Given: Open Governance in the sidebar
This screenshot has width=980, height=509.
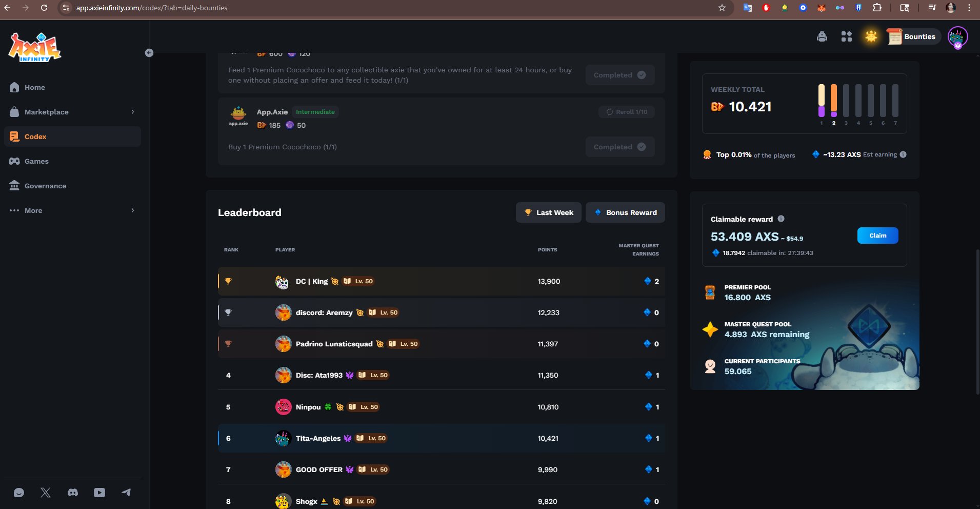Looking at the screenshot, I should [x=72, y=186].
